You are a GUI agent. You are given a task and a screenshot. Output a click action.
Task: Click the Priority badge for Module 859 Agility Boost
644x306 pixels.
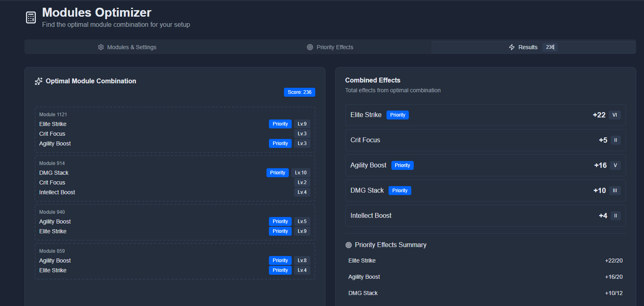[x=280, y=260]
